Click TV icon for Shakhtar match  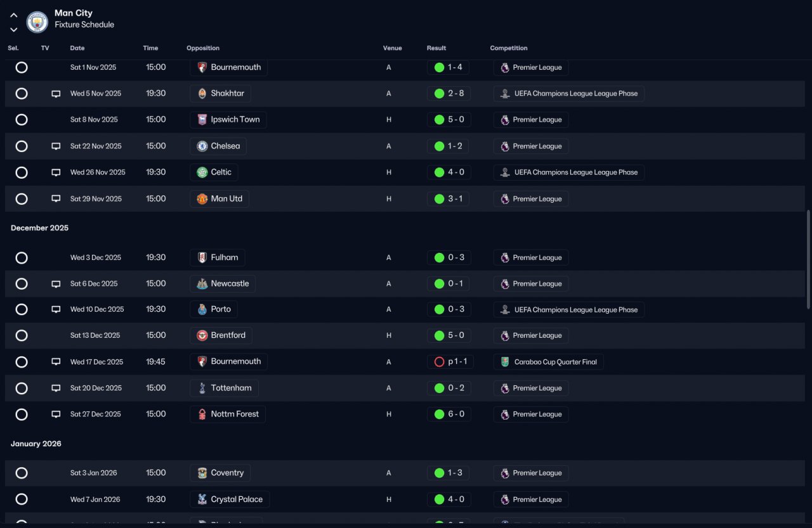56,94
